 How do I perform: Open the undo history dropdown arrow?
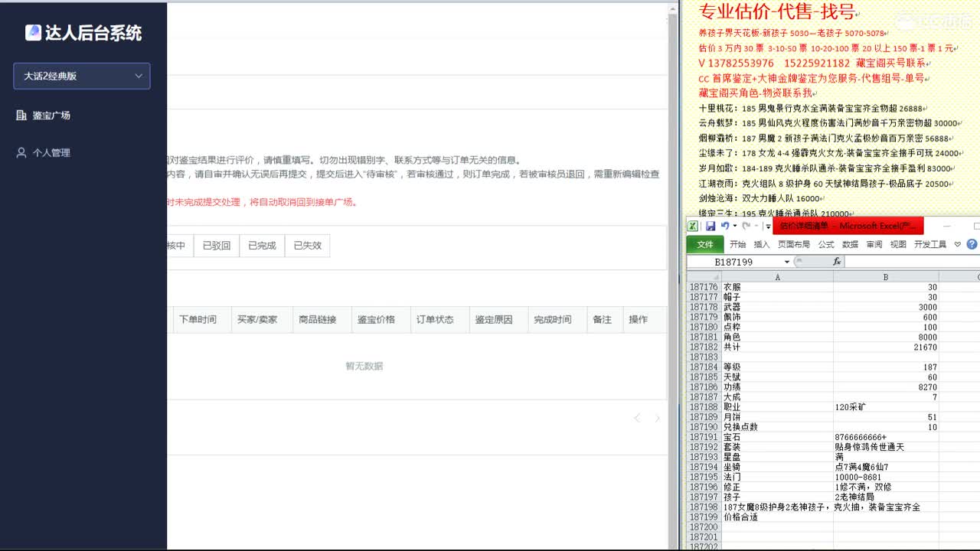[735, 226]
